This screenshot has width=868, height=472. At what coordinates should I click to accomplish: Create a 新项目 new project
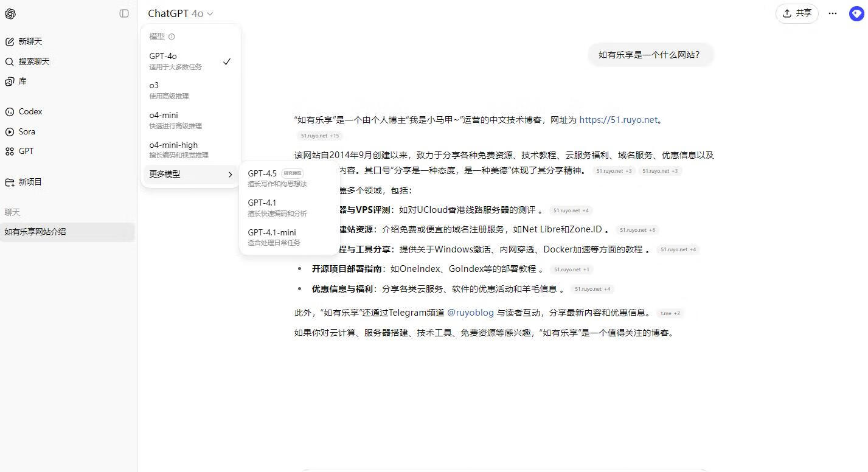[30, 182]
